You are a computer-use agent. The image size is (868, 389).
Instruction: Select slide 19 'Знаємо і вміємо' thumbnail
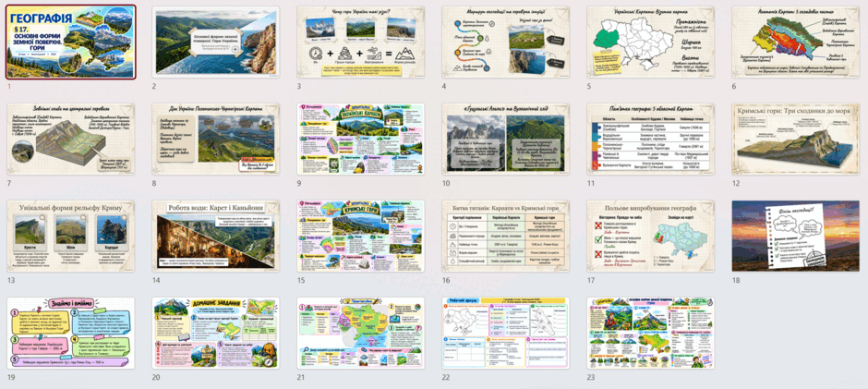71,333
